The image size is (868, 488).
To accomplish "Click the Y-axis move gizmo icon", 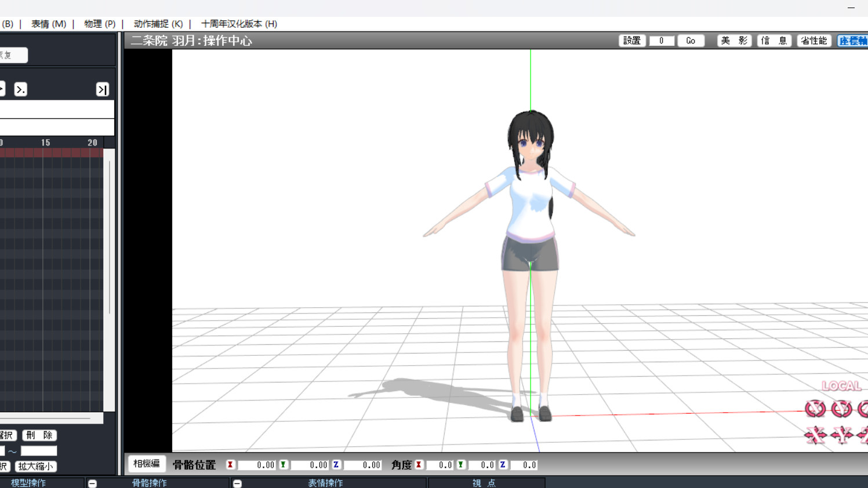I will tap(841, 435).
